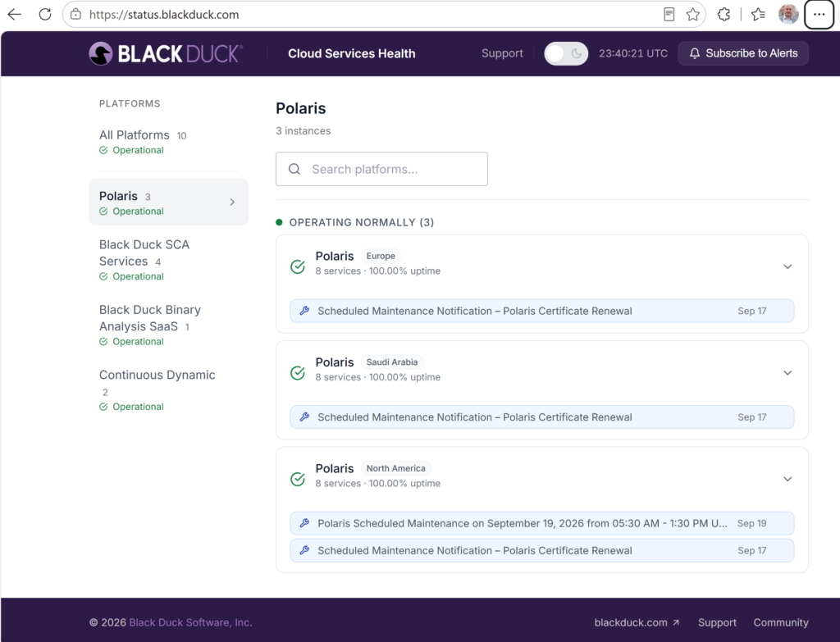Click the North America region tag
840x642 pixels.
[395, 468]
